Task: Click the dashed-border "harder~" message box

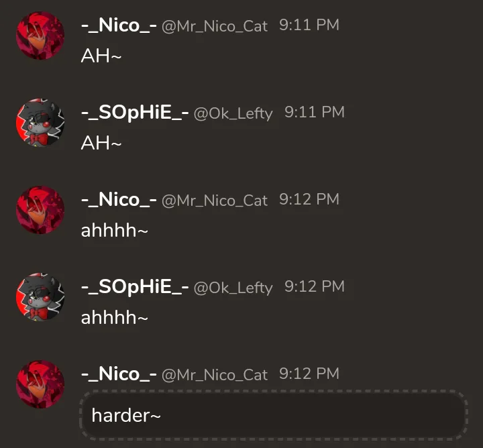Action: 274,415
